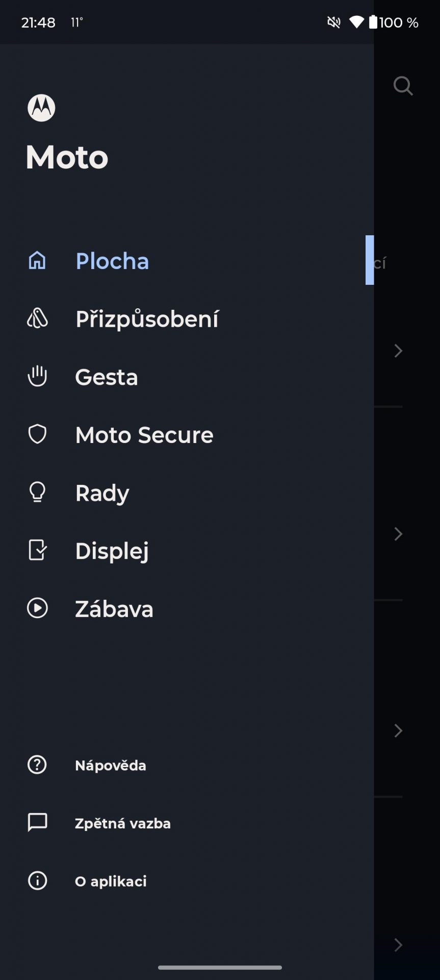Expand the topmost chevron behind drawer
Viewport: 440px width, 980px height.
(x=398, y=351)
